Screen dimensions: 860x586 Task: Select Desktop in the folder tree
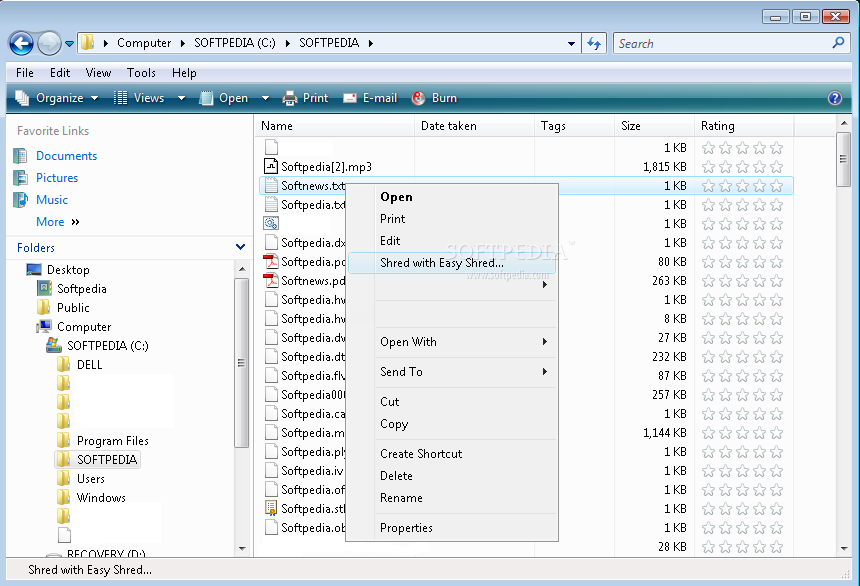pyautogui.click(x=68, y=269)
